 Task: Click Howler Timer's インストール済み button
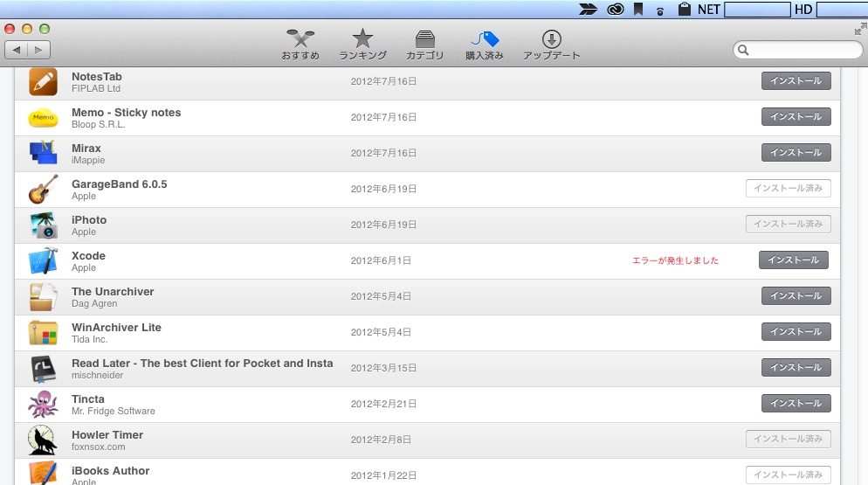(789, 439)
